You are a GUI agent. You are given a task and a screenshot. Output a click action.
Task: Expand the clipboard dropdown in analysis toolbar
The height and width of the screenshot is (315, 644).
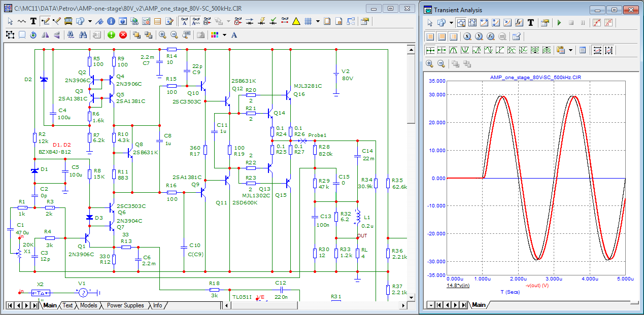click(x=571, y=50)
